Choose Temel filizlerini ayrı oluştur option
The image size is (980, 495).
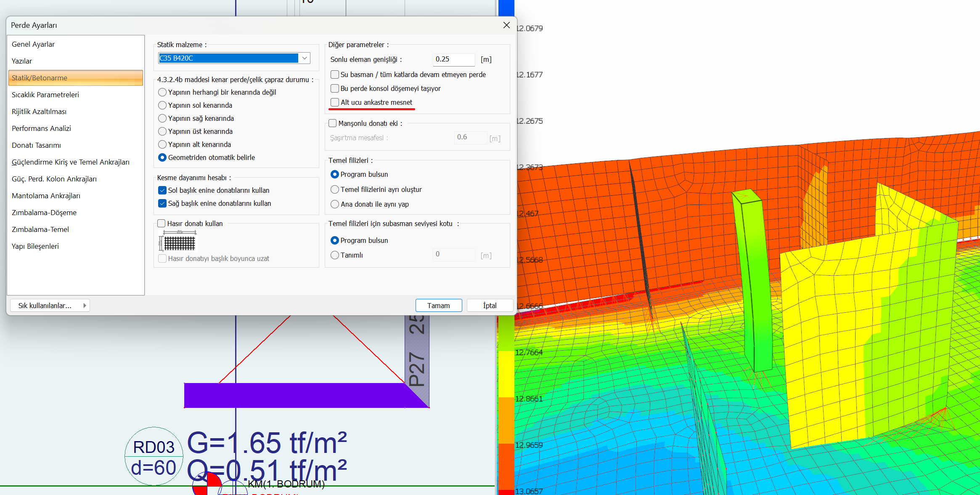(x=335, y=189)
